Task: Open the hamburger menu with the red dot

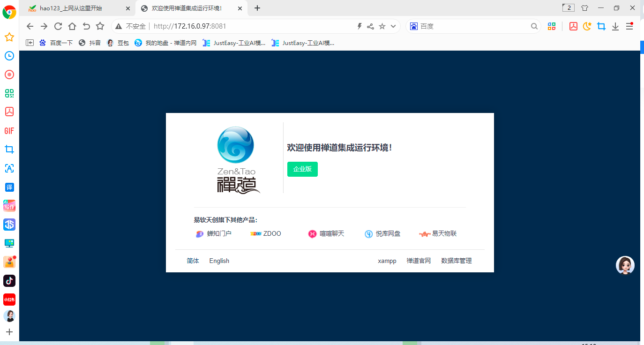Action: click(629, 26)
